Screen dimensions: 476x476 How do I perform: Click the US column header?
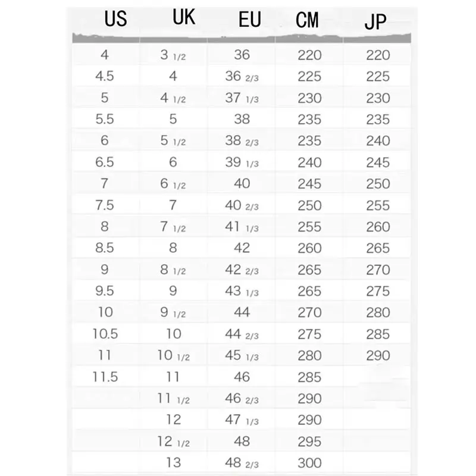click(x=115, y=19)
